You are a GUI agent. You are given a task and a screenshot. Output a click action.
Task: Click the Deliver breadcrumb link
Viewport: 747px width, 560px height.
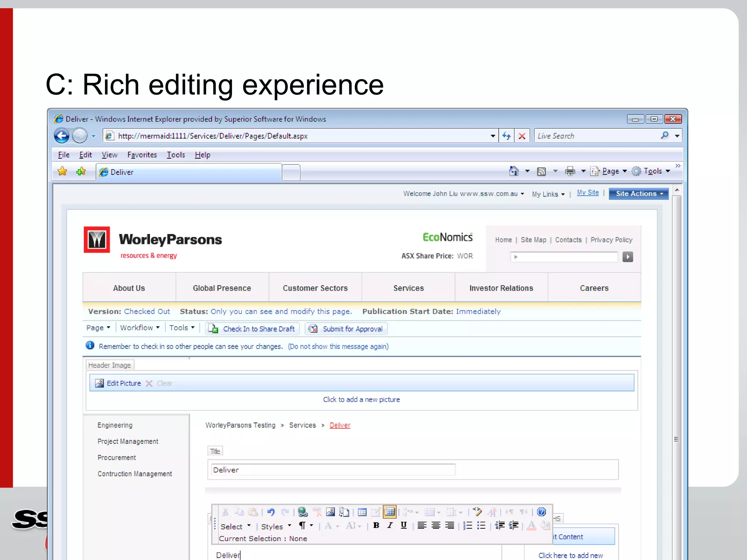click(x=340, y=425)
